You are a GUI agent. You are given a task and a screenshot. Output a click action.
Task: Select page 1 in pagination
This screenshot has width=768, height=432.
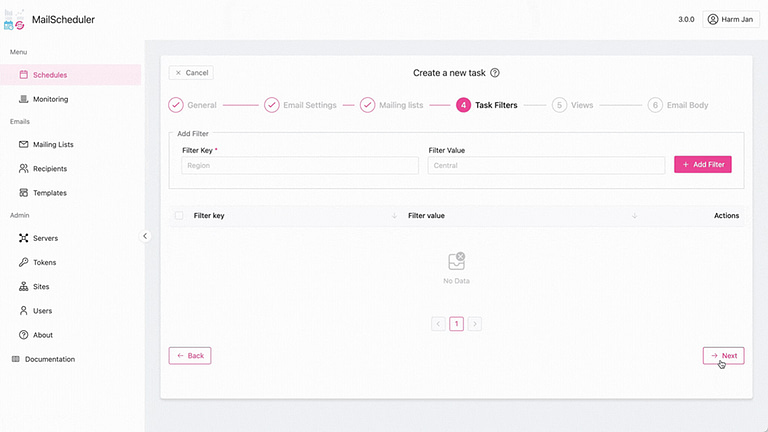coord(456,324)
